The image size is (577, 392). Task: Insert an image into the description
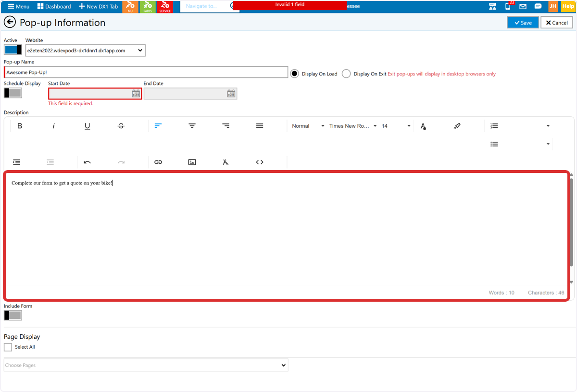(x=192, y=162)
